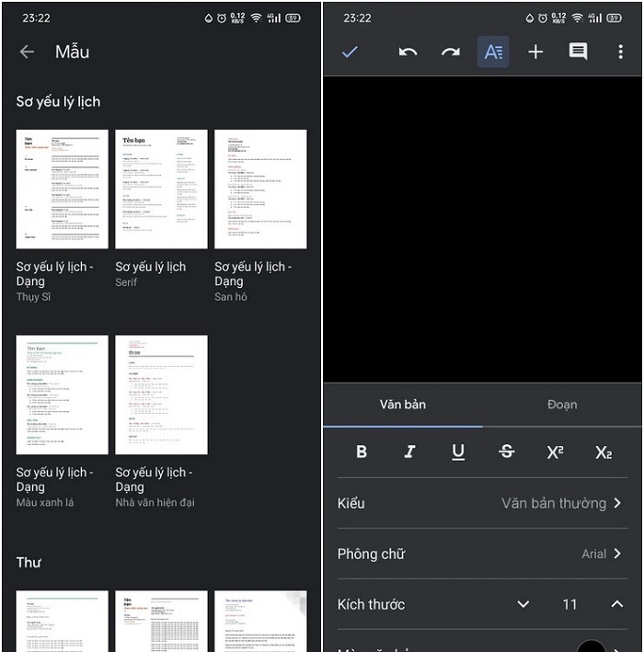Screen dimensions: 644x652
Task: Increase the Kích thước font size
Action: click(617, 604)
